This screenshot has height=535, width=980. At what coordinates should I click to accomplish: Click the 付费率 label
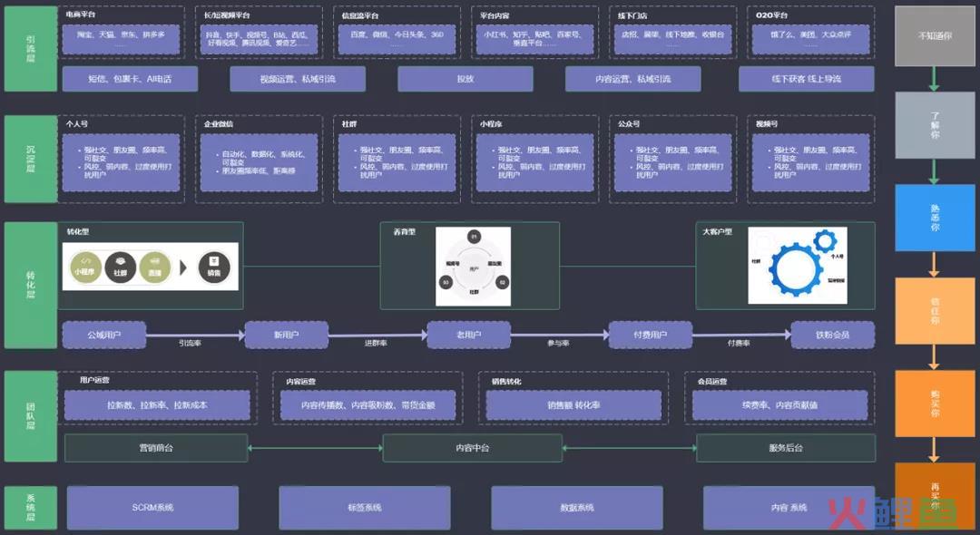pos(739,343)
